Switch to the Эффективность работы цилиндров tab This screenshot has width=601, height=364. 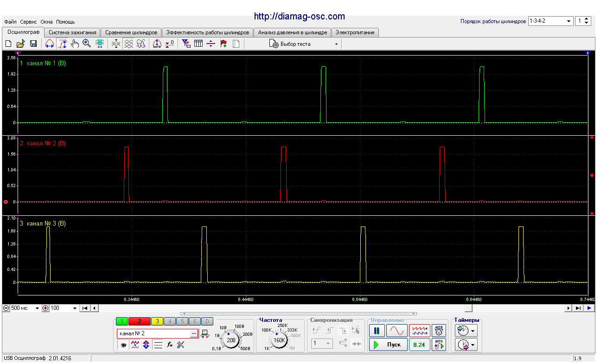207,32
